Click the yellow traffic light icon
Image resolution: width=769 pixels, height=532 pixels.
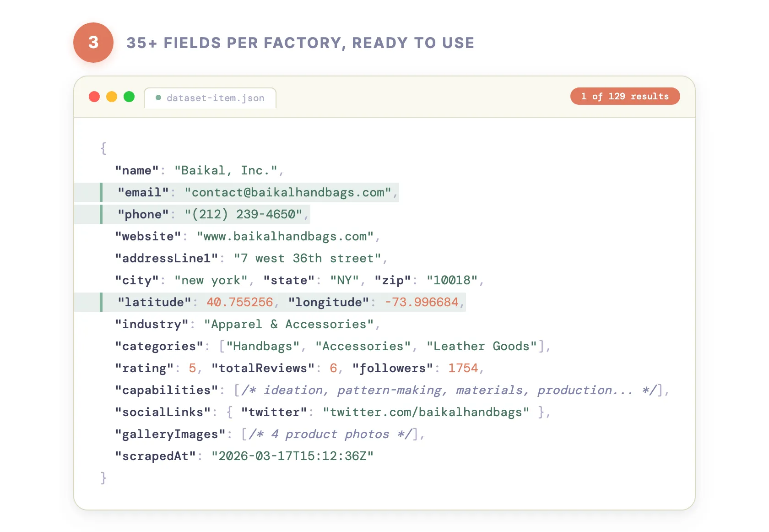[112, 97]
